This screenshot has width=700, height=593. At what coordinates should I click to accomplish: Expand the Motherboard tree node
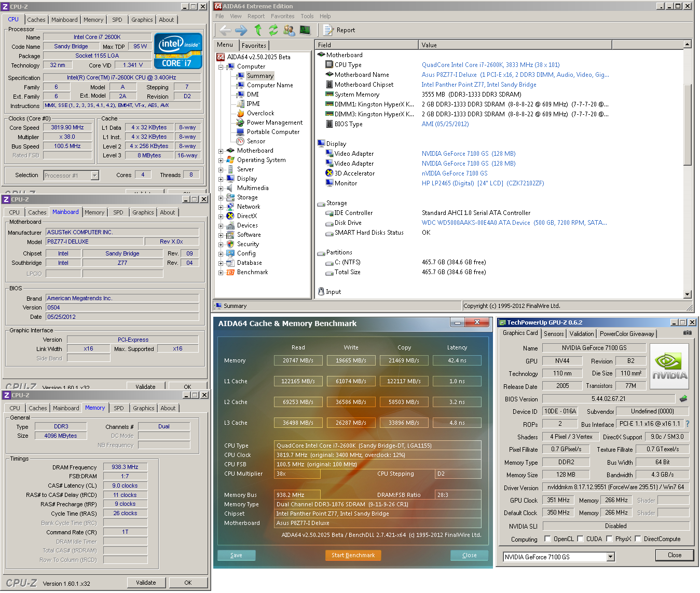point(221,151)
